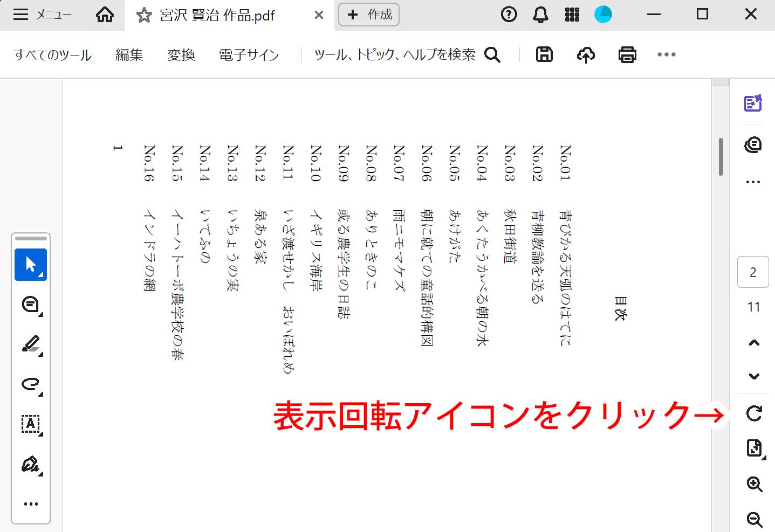Screen dimensions: 775x532
Task: Click the No.07 雨ニモマケズ entry
Action: [399, 217]
